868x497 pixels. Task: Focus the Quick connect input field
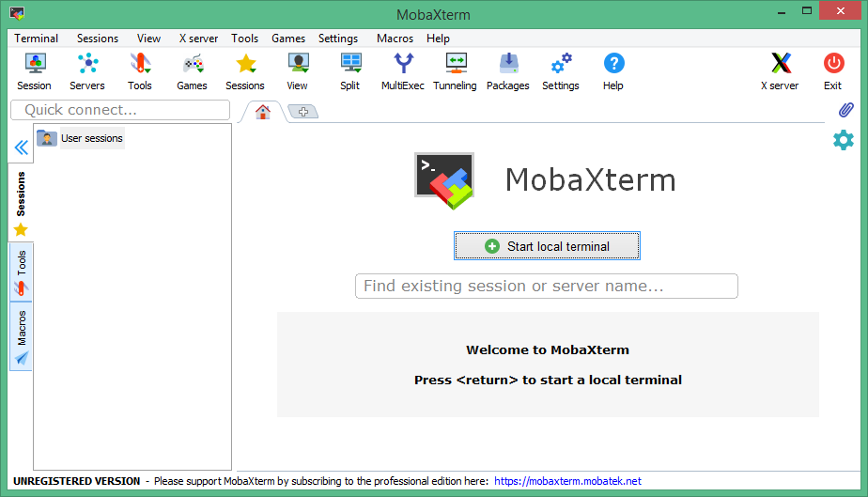pyautogui.click(x=120, y=110)
